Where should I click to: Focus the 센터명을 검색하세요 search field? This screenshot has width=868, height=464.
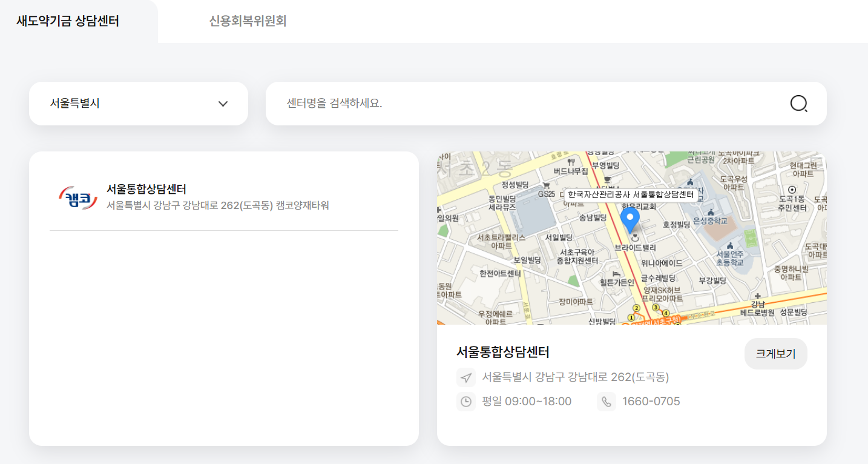click(x=546, y=104)
